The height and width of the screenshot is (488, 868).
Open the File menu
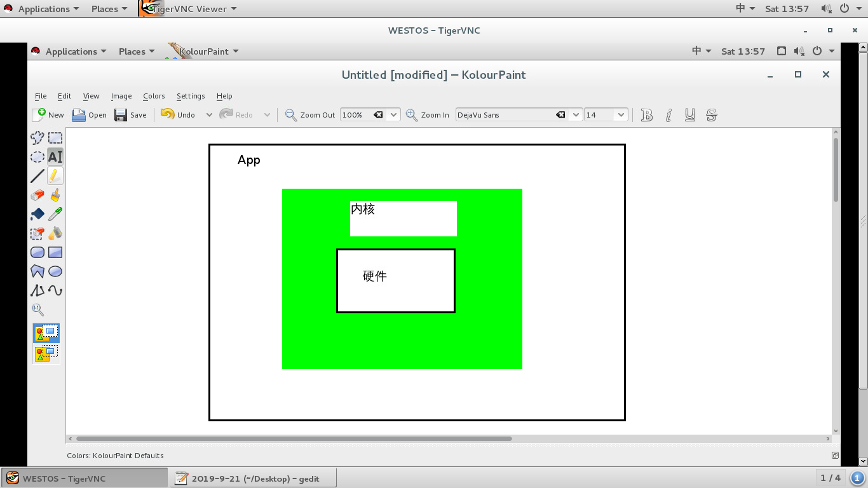pos(41,96)
